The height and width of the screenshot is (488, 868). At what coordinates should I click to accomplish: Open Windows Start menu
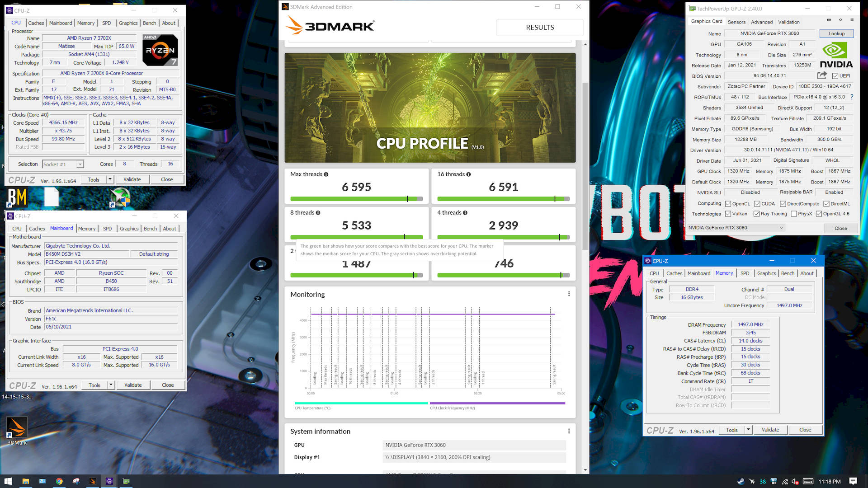tap(8, 481)
